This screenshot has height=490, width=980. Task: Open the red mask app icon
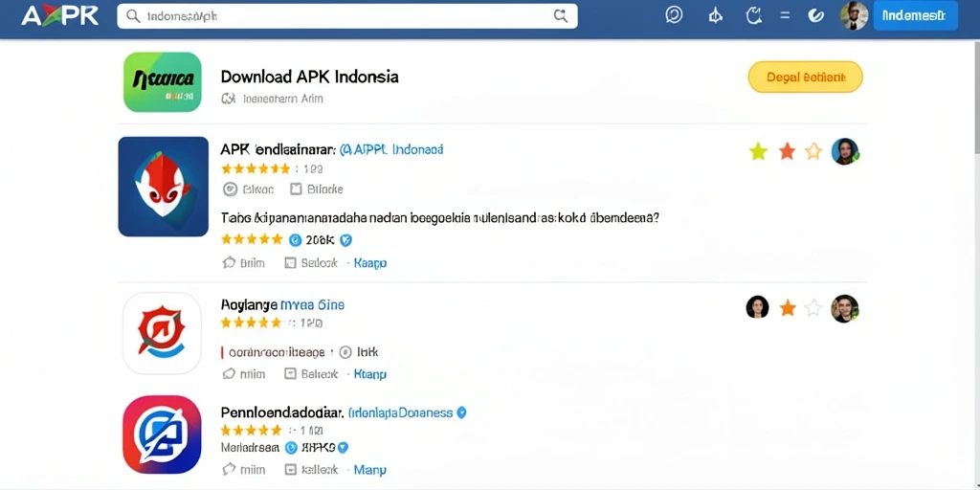[x=163, y=187]
